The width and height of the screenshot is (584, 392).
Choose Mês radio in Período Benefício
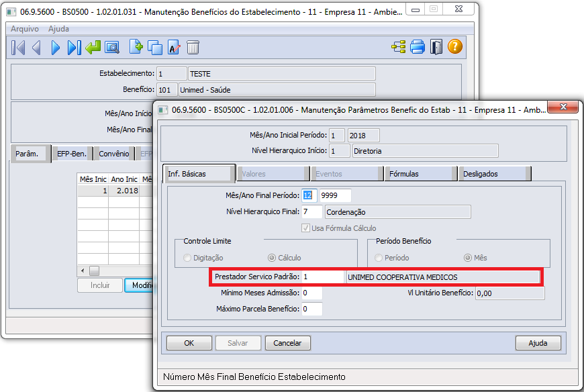point(468,258)
